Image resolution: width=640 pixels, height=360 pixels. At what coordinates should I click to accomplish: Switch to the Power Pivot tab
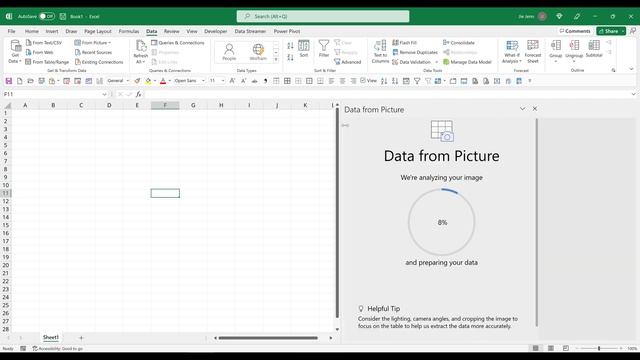tap(287, 31)
